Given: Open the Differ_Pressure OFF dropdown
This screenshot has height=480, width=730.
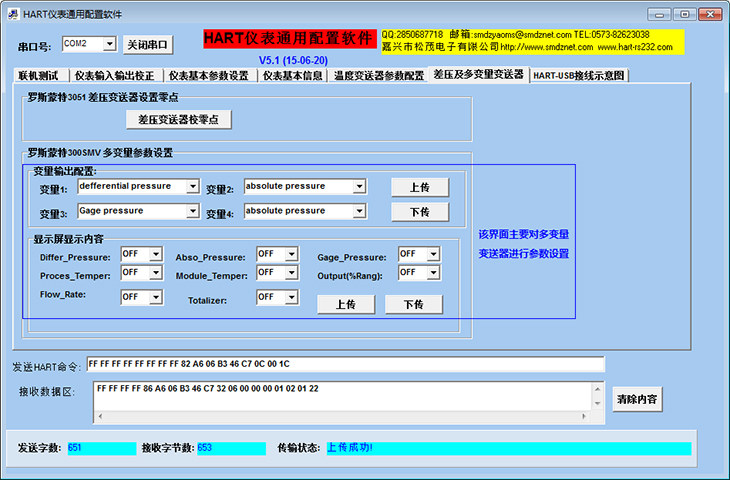Looking at the screenshot, I should point(156,254).
